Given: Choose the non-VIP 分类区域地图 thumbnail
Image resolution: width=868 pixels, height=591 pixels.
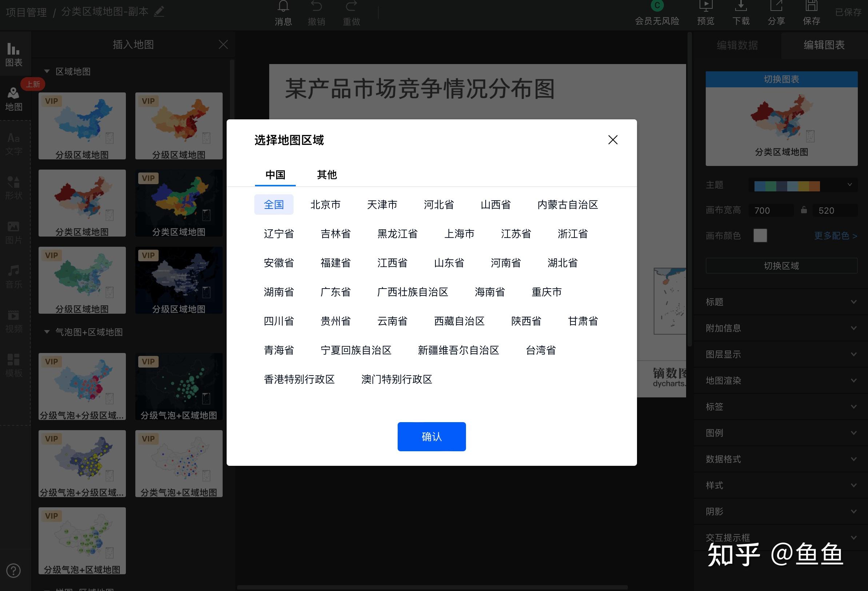Looking at the screenshot, I should (82, 203).
